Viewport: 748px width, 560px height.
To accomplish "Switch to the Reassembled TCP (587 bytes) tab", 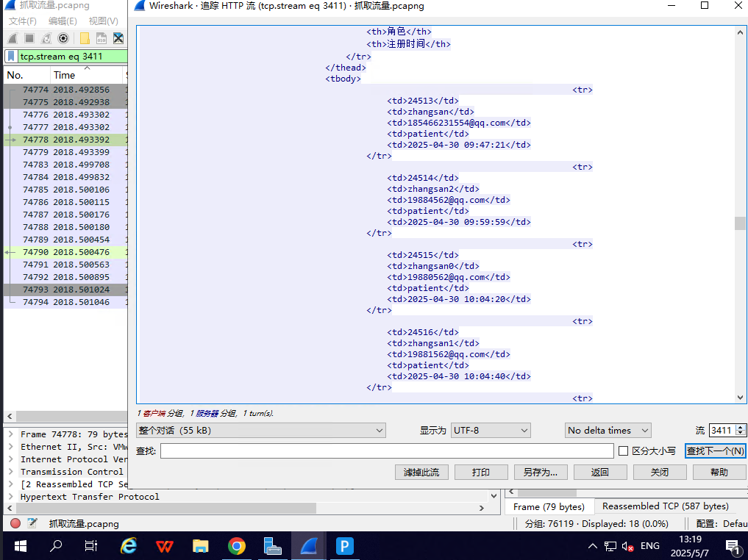I will pos(666,506).
